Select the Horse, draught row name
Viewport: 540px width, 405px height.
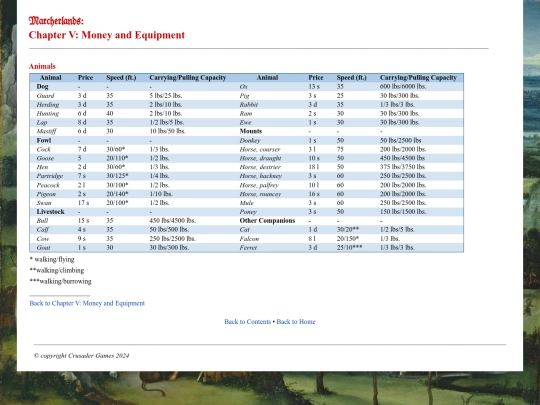click(260, 158)
